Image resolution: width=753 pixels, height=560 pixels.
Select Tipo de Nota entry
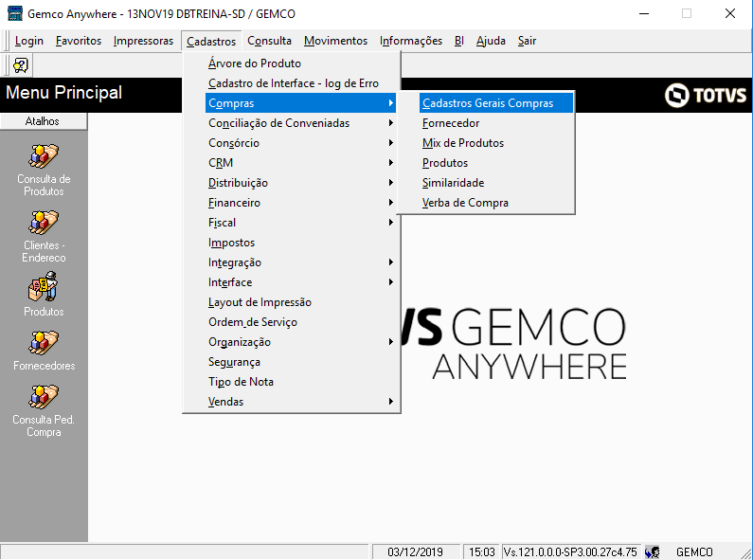pyautogui.click(x=291, y=382)
